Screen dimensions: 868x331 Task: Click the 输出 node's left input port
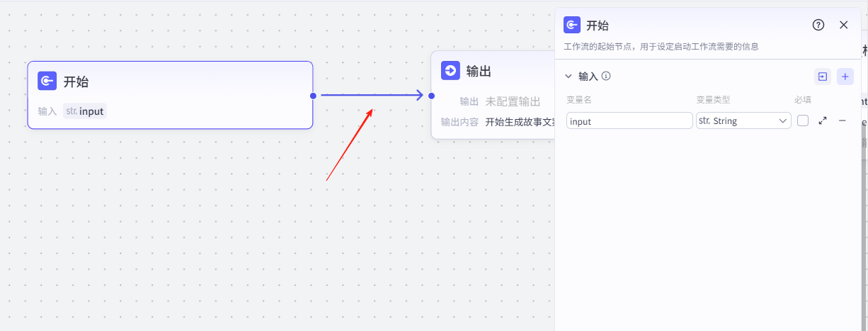[x=431, y=95]
